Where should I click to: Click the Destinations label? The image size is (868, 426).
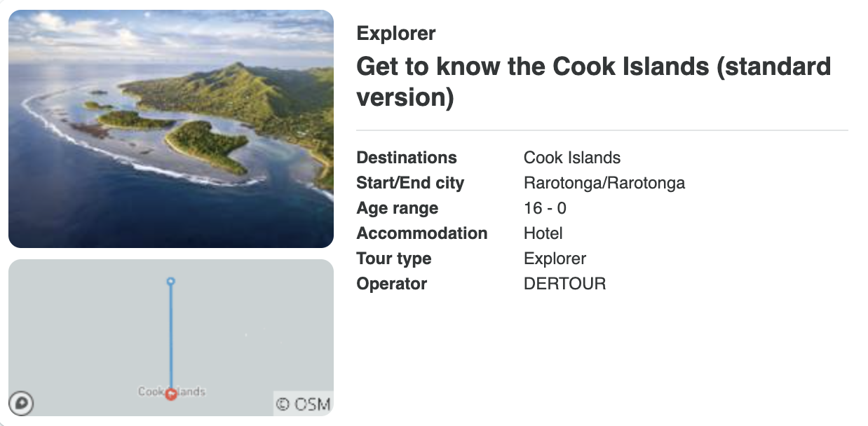(x=406, y=157)
